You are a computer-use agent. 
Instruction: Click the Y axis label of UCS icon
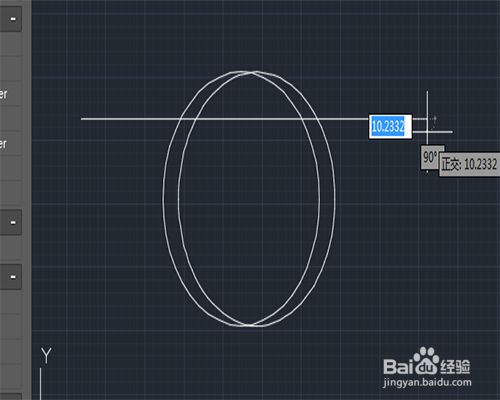(x=46, y=355)
